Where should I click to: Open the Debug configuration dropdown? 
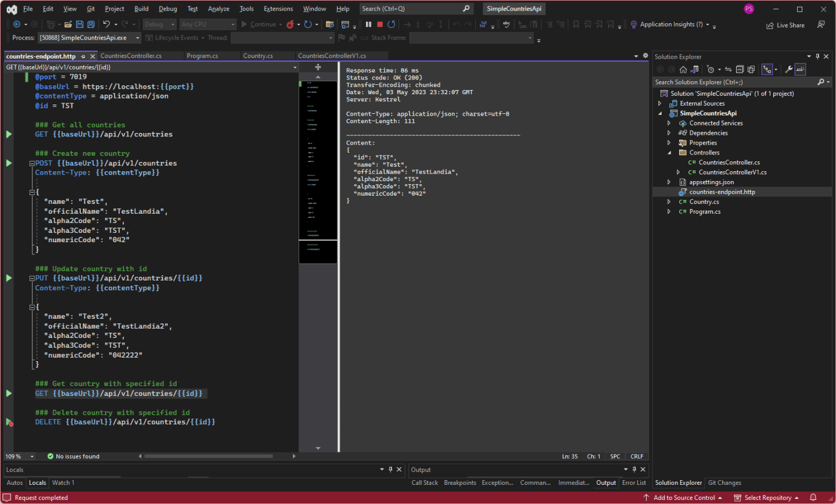click(x=159, y=24)
